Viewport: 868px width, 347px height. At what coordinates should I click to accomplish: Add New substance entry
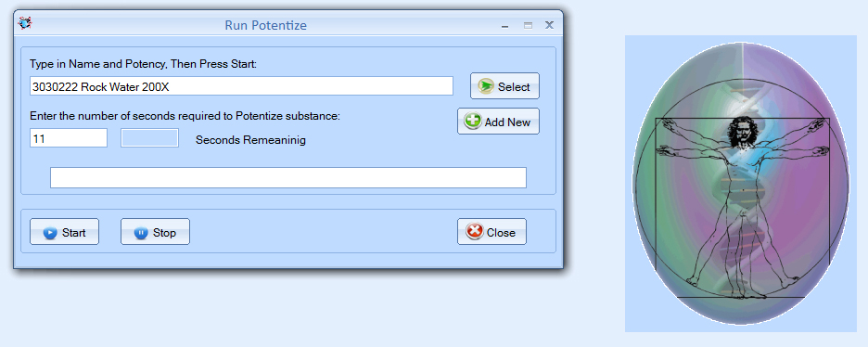[498, 121]
